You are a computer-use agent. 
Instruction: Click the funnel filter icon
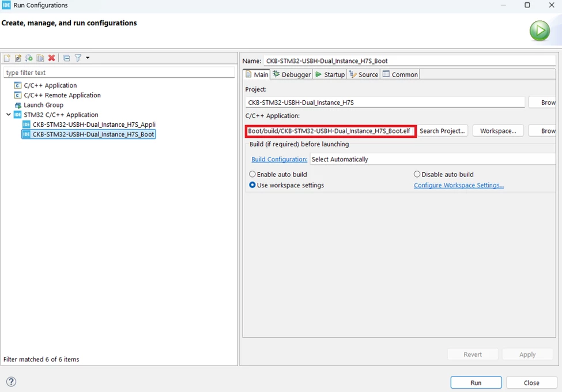tap(78, 58)
